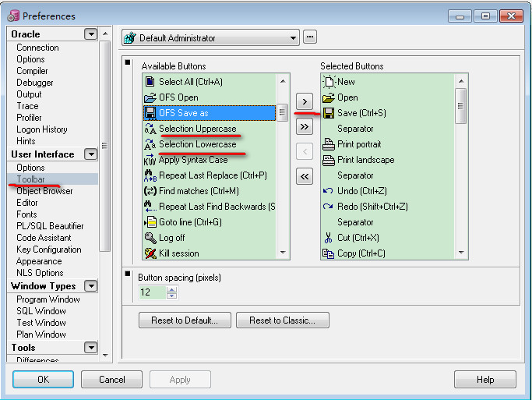Click the Cut scissors icon
This screenshot has height=400, width=532.
click(x=328, y=238)
